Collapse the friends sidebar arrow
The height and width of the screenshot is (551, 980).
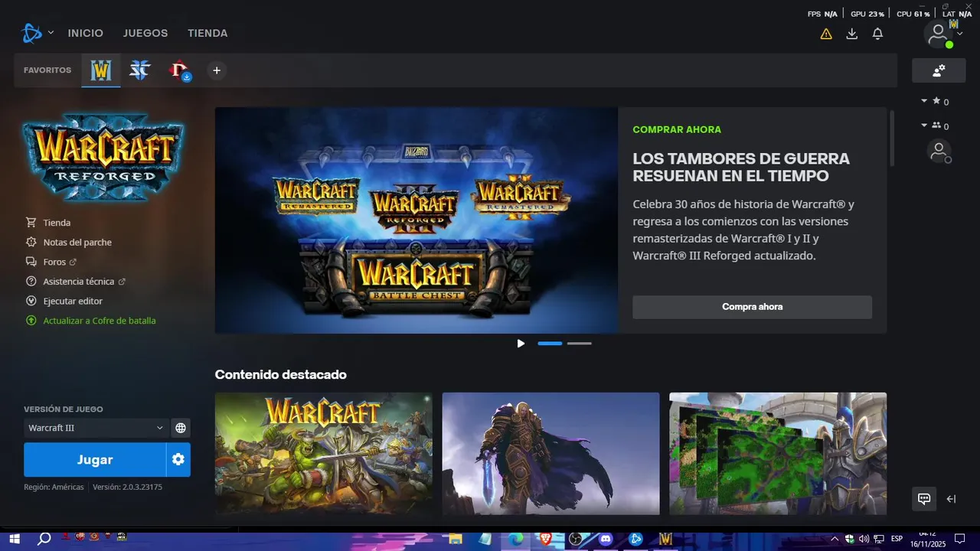point(951,499)
